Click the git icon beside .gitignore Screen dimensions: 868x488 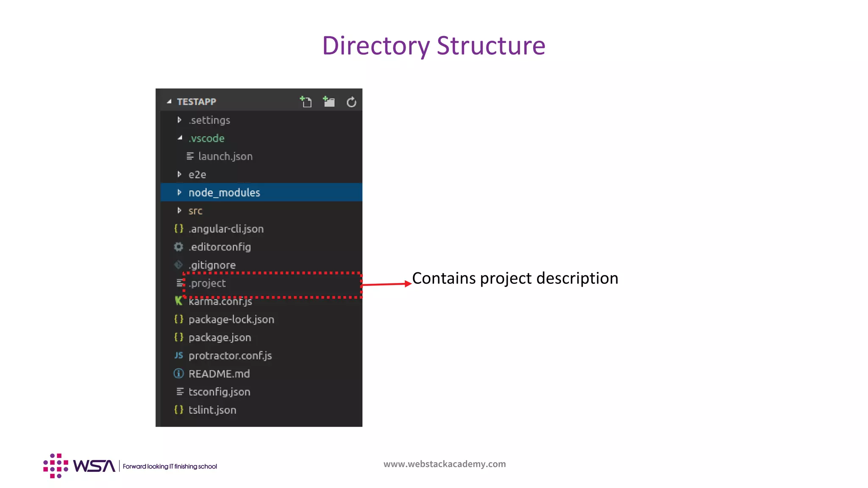178,265
